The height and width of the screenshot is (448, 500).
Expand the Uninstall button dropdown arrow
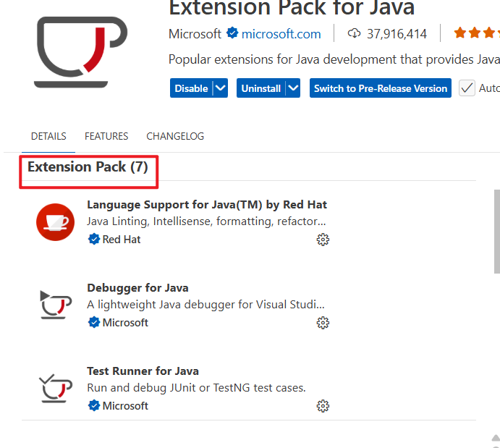(293, 88)
